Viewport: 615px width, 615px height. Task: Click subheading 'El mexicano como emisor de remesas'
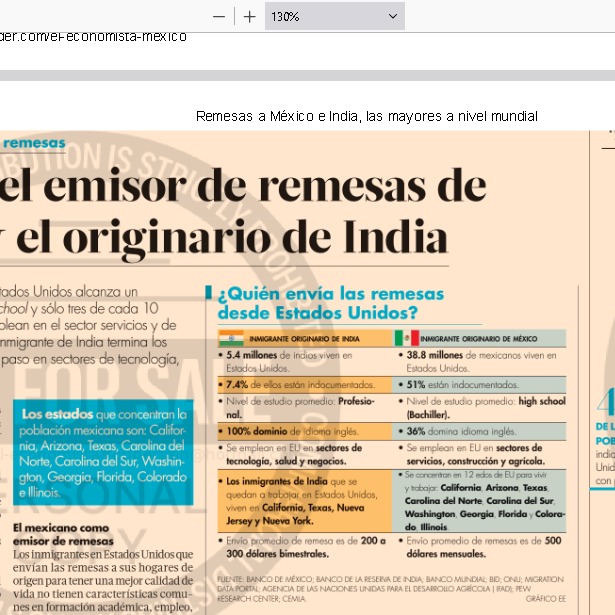coord(63,535)
